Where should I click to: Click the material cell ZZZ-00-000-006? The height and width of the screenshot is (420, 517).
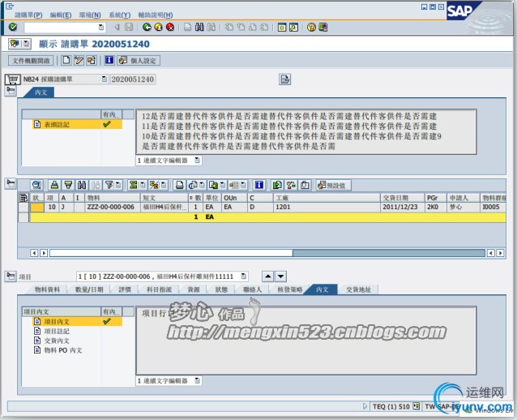113,207
